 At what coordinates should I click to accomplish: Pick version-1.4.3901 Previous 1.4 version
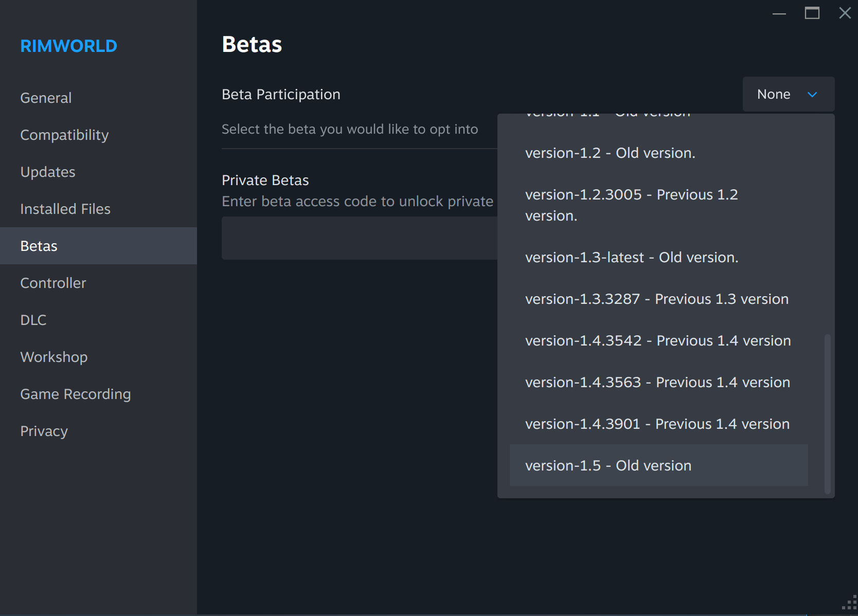coord(659,424)
